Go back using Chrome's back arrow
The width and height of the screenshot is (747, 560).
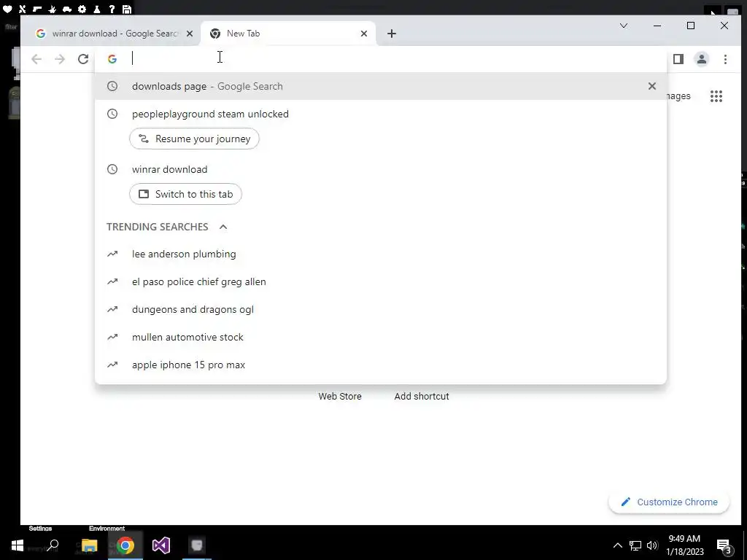36,59
